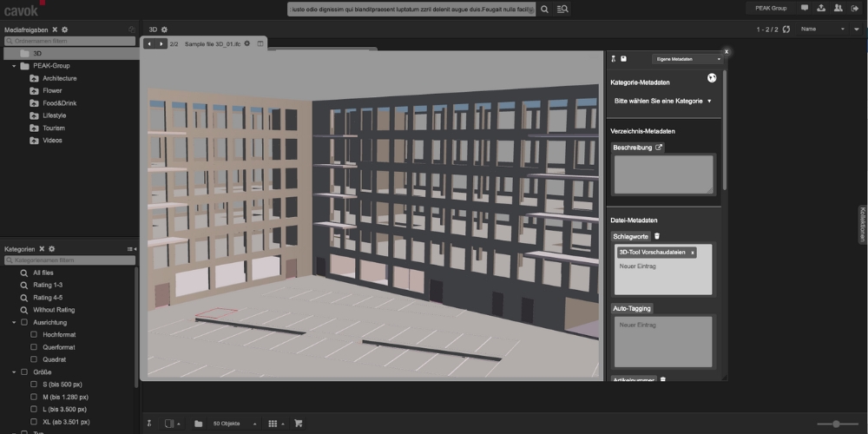Click the stamp icon in the bottom toolbar
The width and height of the screenshot is (868, 434).
(149, 424)
